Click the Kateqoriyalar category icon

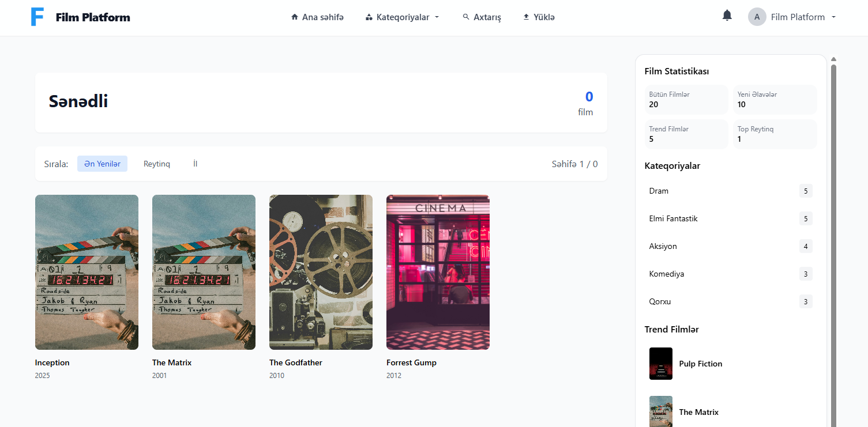pyautogui.click(x=369, y=17)
